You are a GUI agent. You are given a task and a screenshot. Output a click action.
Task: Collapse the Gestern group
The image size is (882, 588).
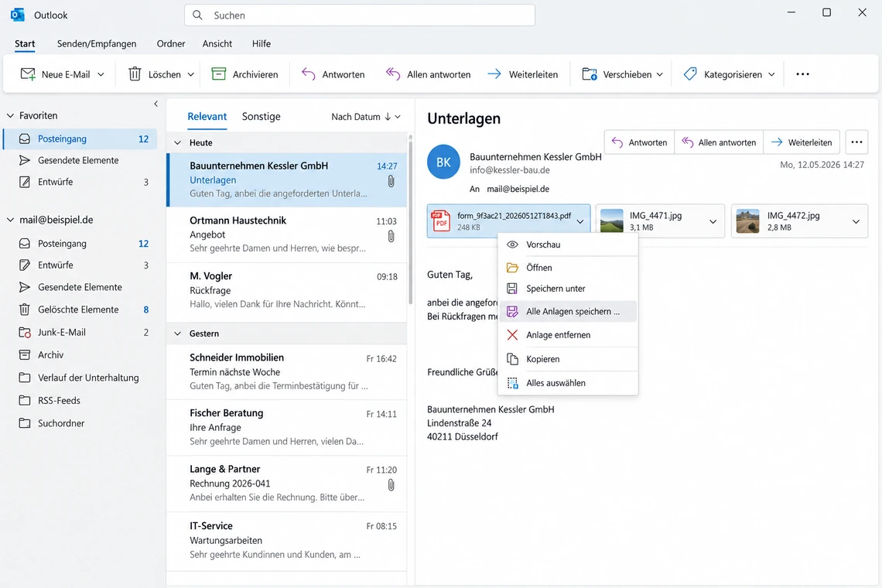point(178,333)
